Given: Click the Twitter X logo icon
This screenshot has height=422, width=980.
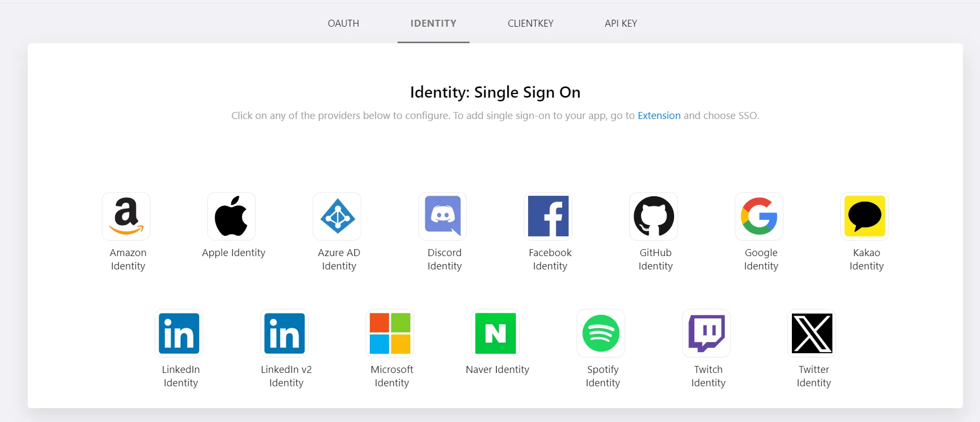Looking at the screenshot, I should coord(812,333).
